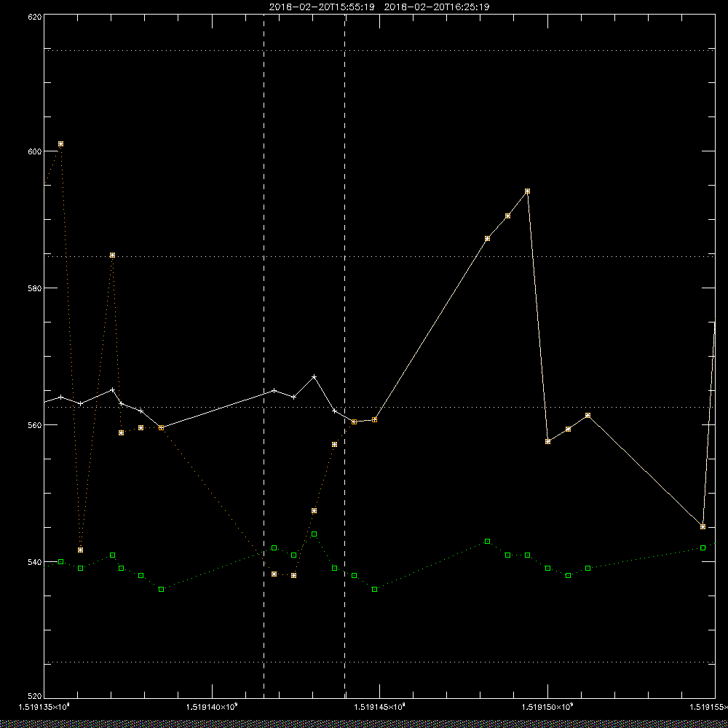Select the y-axis label 620
The height and width of the screenshot is (728, 728).
[36, 17]
